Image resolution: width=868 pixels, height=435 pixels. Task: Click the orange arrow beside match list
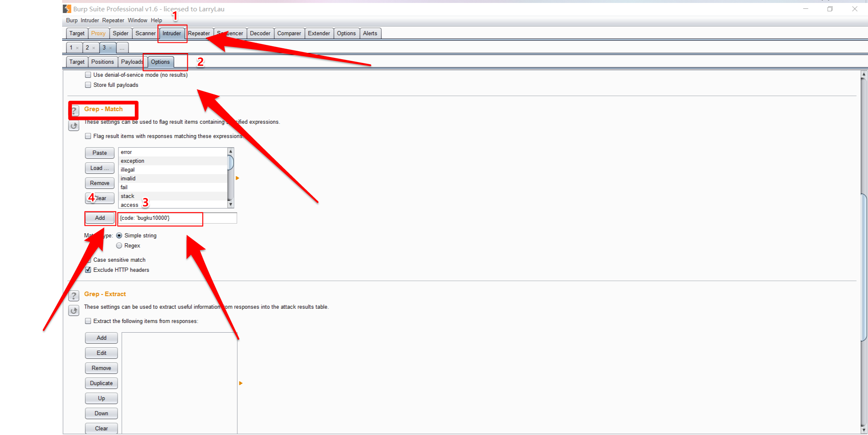pos(237,178)
